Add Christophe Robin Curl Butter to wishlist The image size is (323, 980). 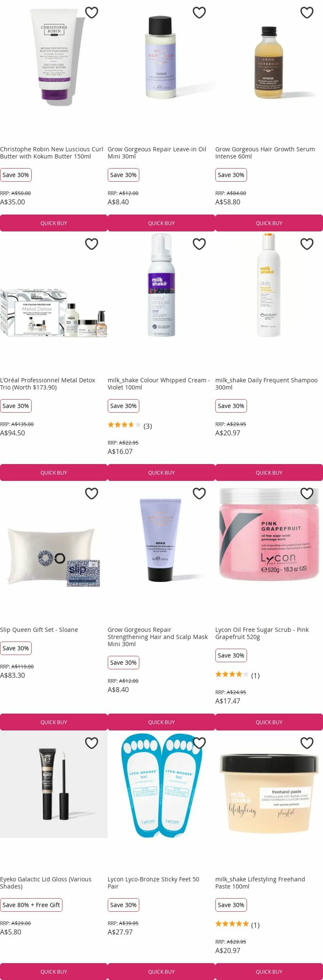pyautogui.click(x=91, y=12)
